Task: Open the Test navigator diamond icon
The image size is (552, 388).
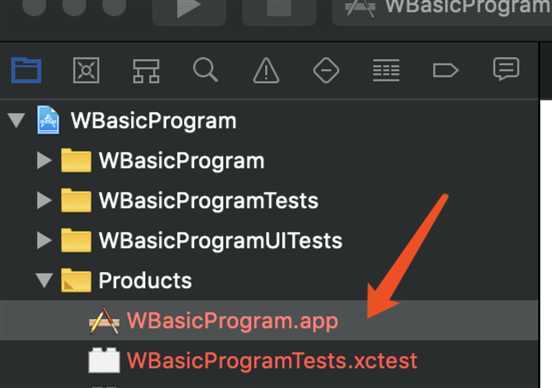Action: click(x=326, y=70)
